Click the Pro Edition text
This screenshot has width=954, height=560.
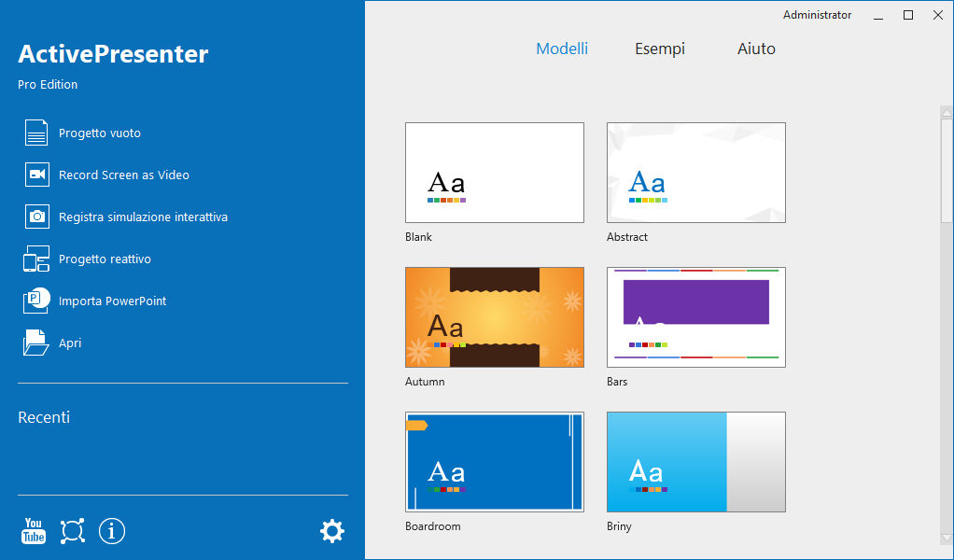tap(48, 85)
